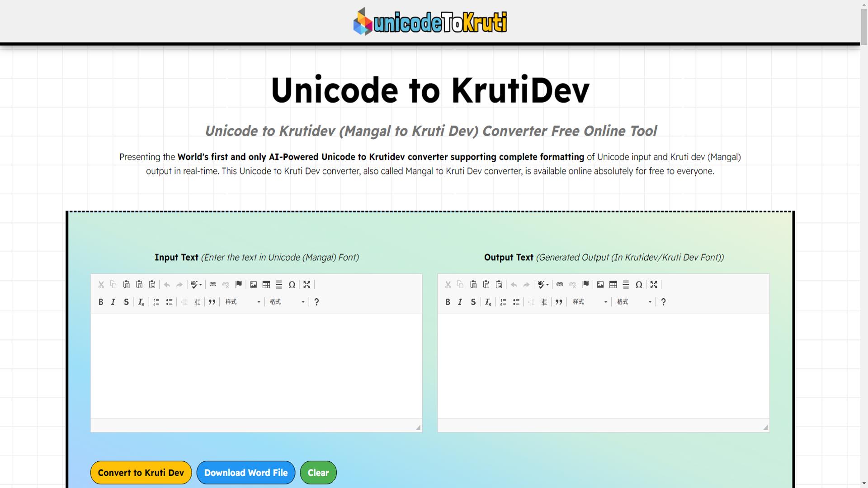Click Download Word File
This screenshot has height=488, width=868.
point(245,472)
